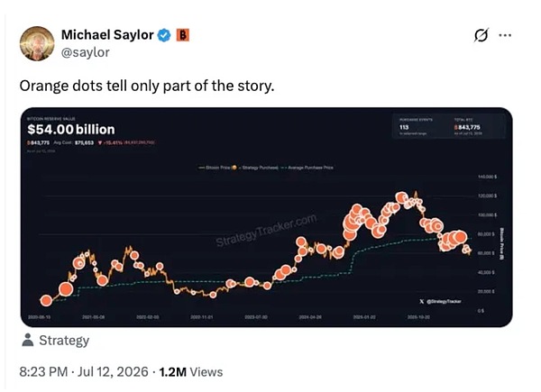This screenshot has width=541, height=392.
Task: Click the first orange dot at 2020-08-13
Action: 46,301
